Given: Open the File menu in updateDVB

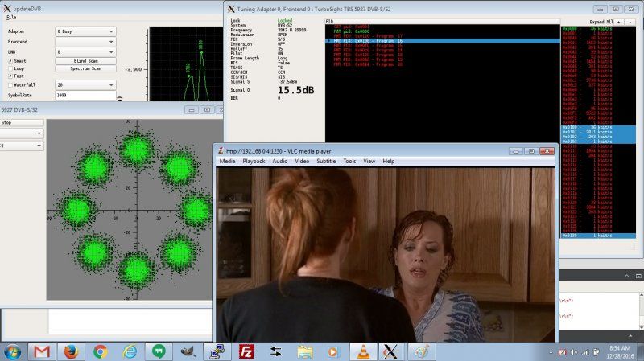Looking at the screenshot, I should 11,17.
